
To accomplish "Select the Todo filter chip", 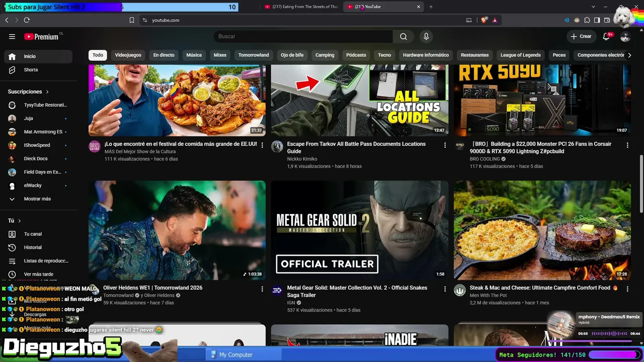I will [98, 55].
